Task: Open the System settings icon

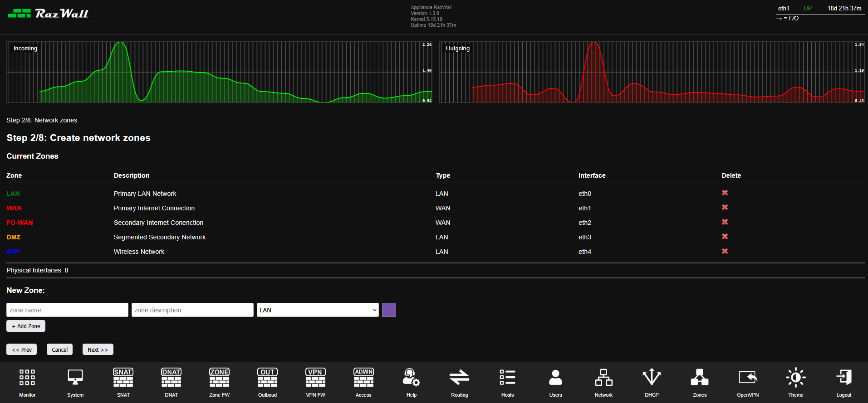Action: pos(75,378)
